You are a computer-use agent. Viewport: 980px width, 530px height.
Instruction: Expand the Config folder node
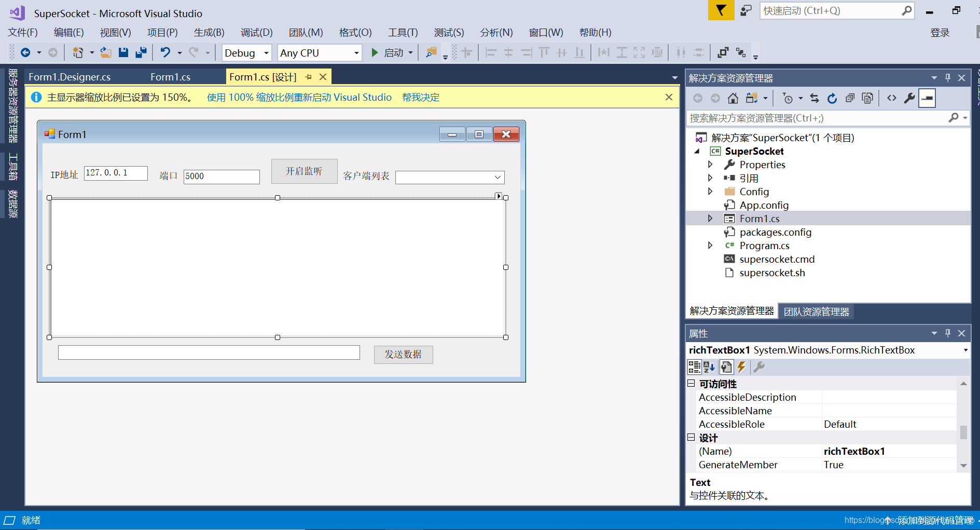[710, 192]
